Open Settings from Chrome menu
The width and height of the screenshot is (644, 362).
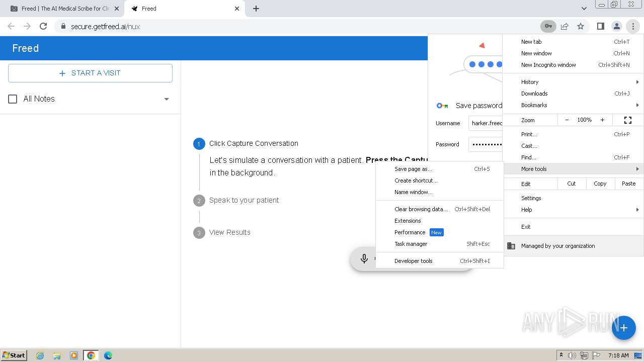573,198
